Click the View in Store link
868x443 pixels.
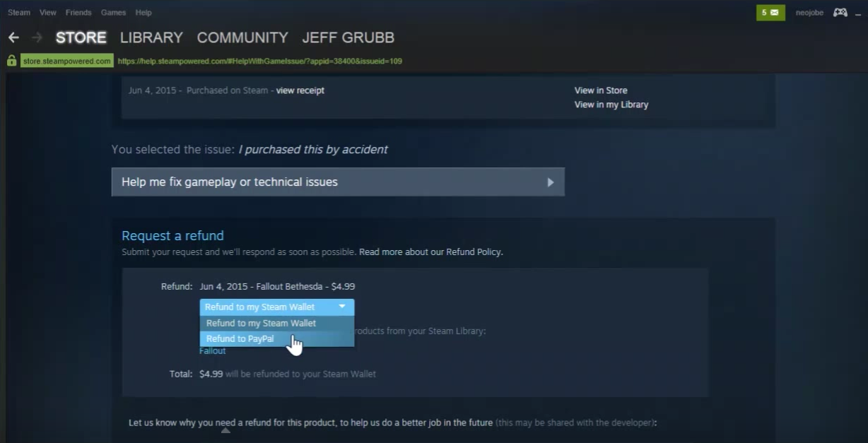pos(601,90)
